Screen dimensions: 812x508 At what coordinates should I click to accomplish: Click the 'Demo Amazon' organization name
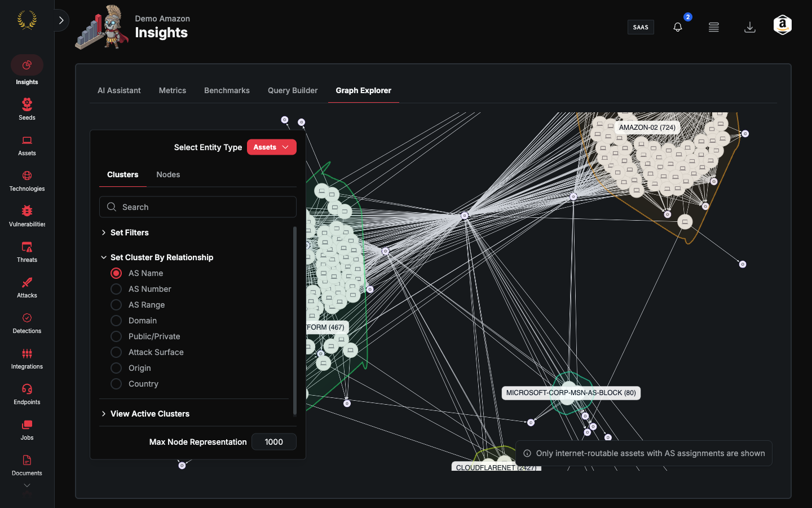(162, 19)
